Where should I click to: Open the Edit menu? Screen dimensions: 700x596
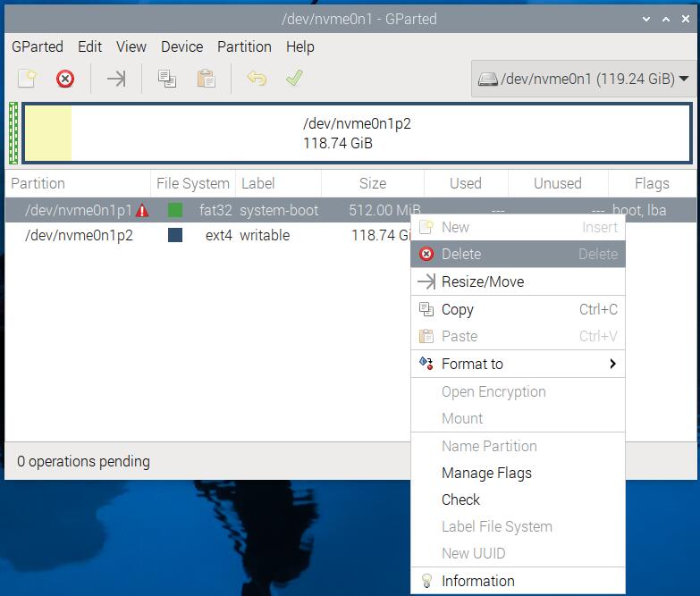point(89,46)
